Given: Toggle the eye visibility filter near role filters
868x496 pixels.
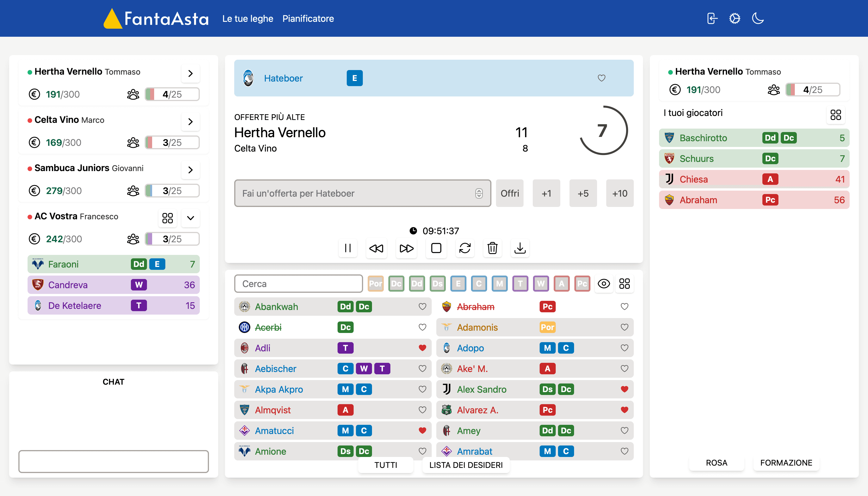Looking at the screenshot, I should point(604,283).
